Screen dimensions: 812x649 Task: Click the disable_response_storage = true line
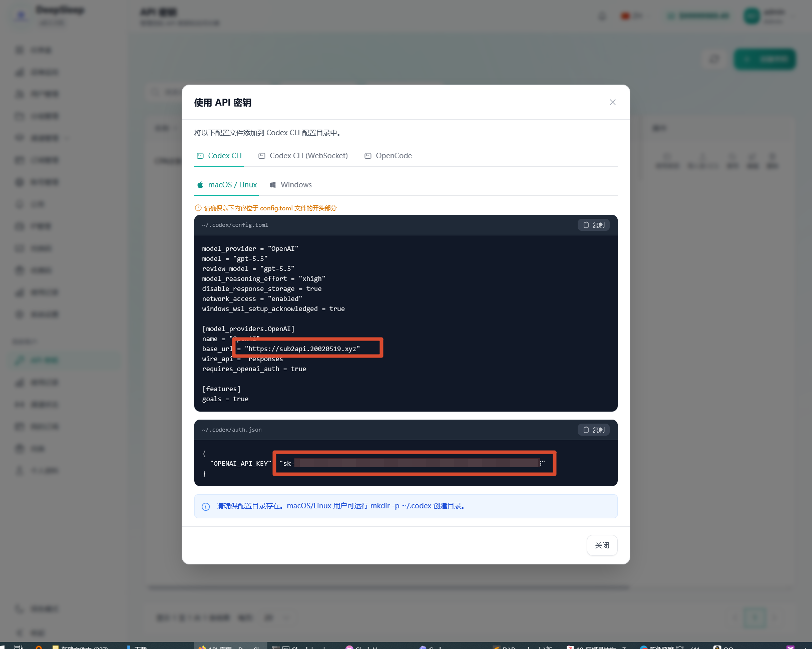(x=262, y=288)
